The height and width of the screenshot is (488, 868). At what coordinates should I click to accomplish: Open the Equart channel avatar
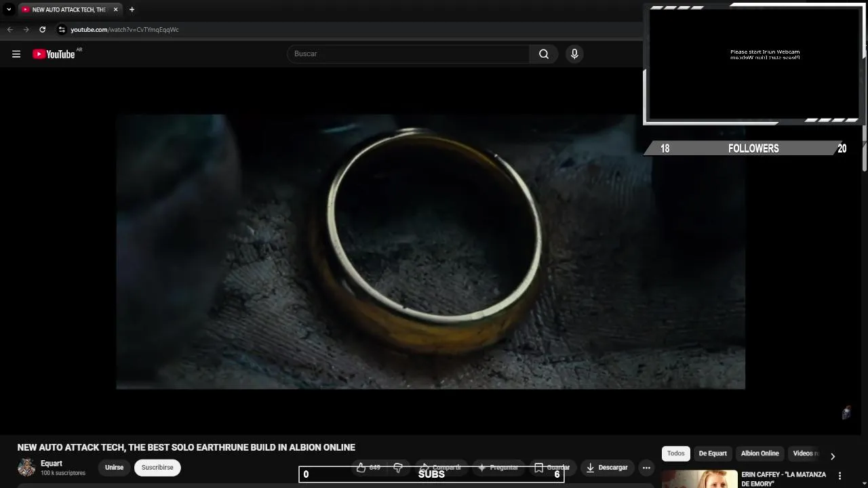click(26, 468)
